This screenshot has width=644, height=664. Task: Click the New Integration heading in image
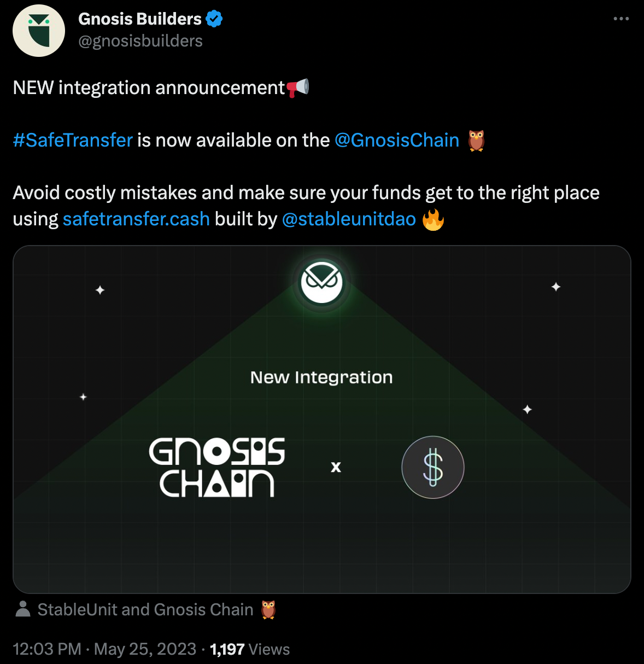321,377
